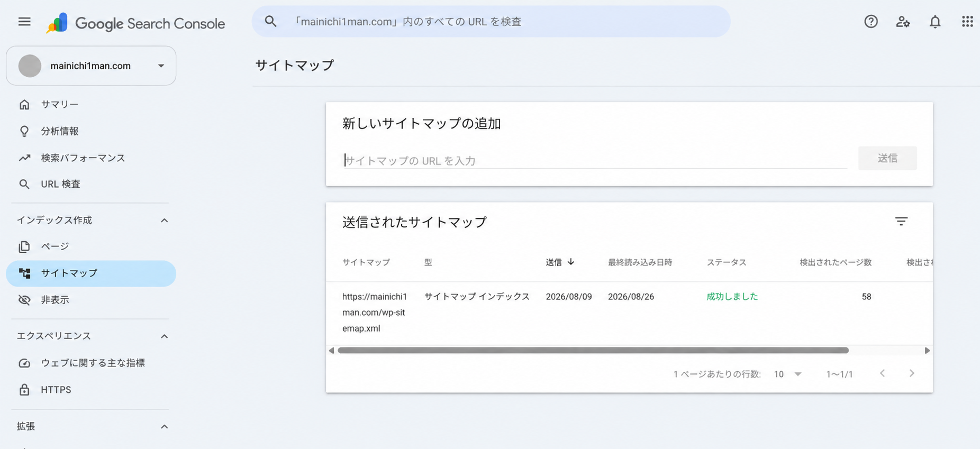Click the crossed-eye icon beside 非表示
Viewport: 980px width, 449px height.
point(24,300)
